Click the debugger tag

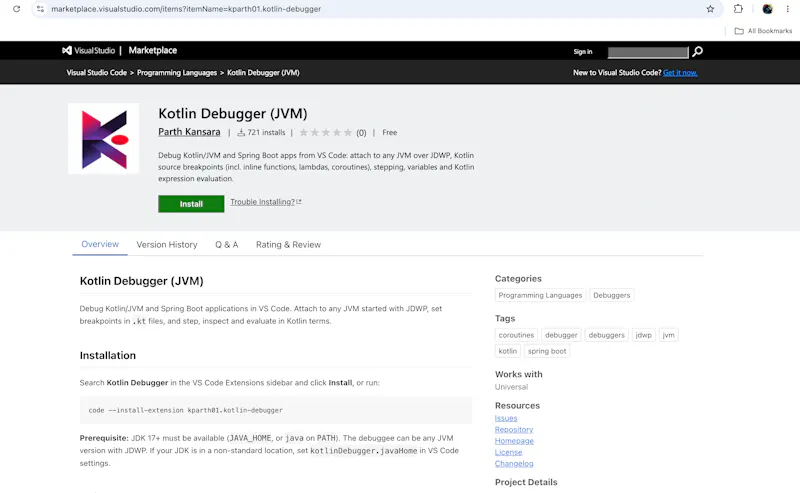point(561,335)
